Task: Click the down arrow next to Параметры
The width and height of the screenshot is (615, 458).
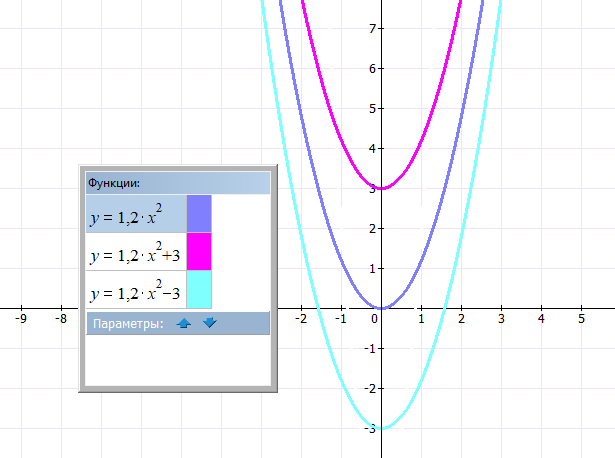Action: (209, 323)
